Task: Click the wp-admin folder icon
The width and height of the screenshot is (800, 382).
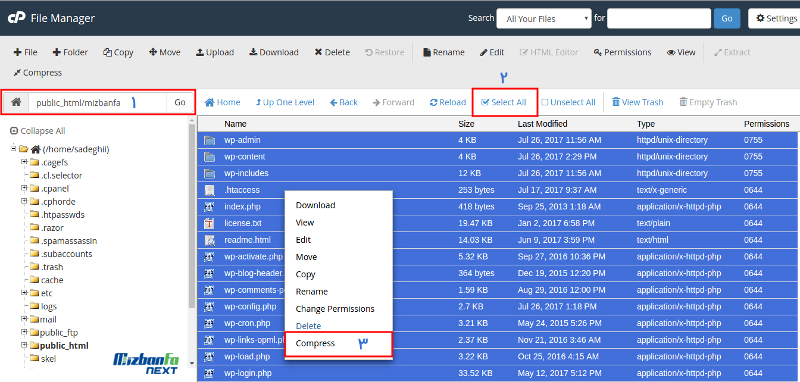Action: 209,140
